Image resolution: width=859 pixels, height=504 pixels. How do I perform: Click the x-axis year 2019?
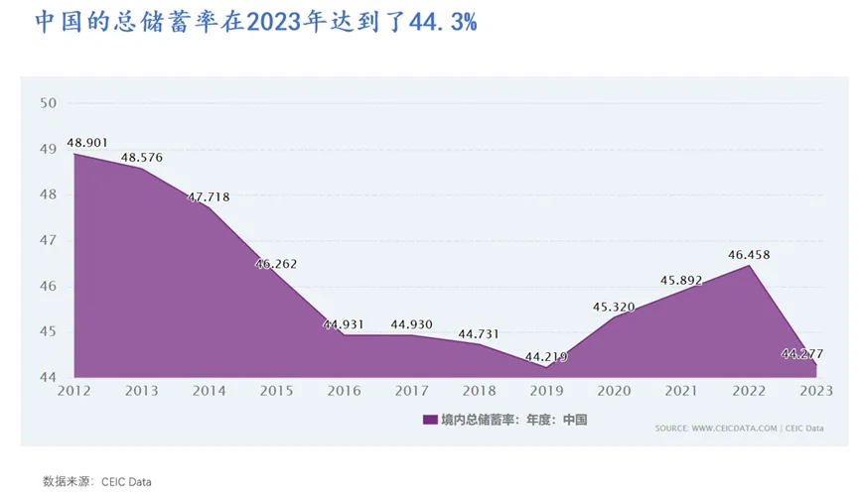(546, 391)
